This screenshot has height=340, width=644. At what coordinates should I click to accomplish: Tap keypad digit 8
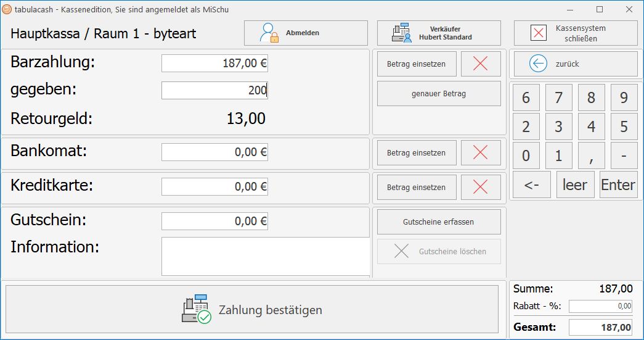point(591,97)
